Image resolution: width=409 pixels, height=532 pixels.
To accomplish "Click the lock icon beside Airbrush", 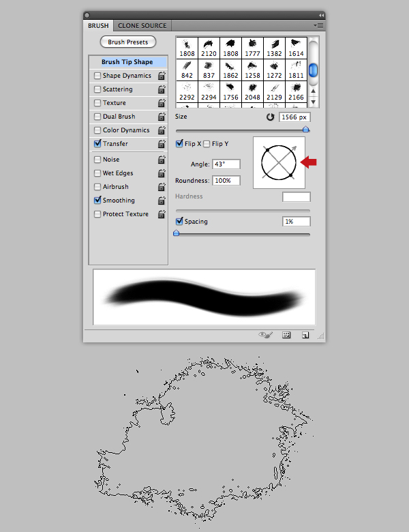I will tap(162, 187).
